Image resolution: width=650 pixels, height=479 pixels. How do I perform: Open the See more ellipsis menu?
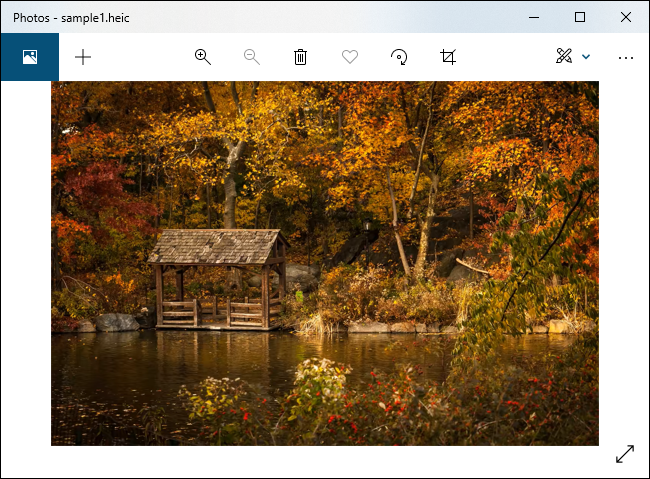(x=626, y=57)
